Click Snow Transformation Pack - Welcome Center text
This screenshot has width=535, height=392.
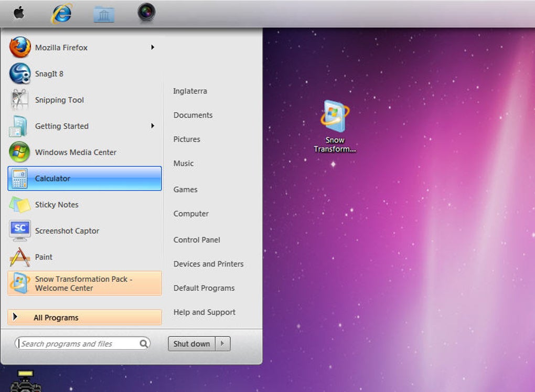coord(83,283)
